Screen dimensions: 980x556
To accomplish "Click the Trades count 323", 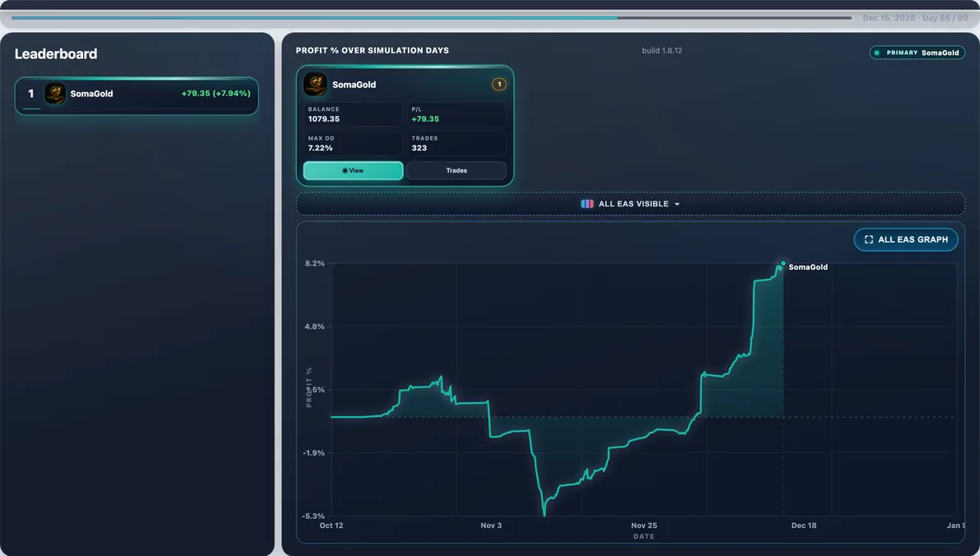I will (x=418, y=148).
